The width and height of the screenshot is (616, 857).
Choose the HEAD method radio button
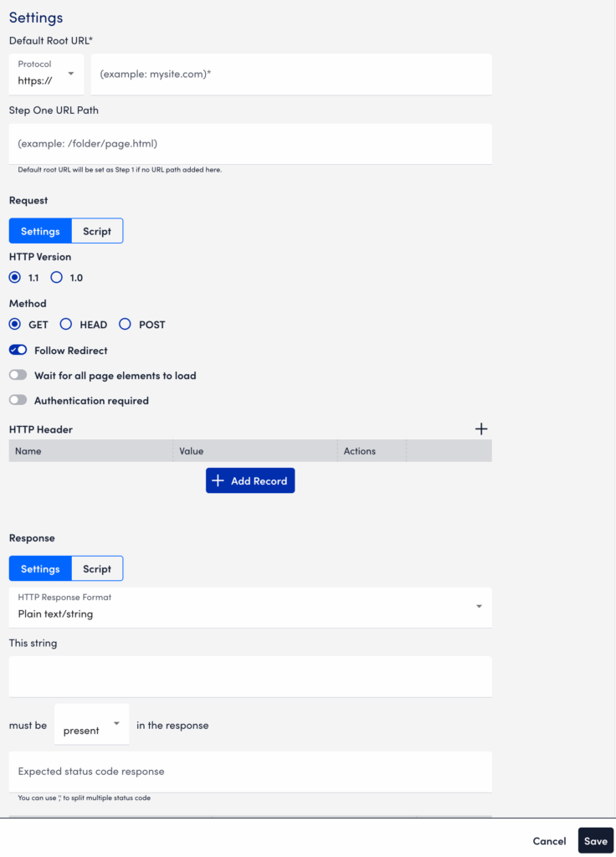(66, 325)
